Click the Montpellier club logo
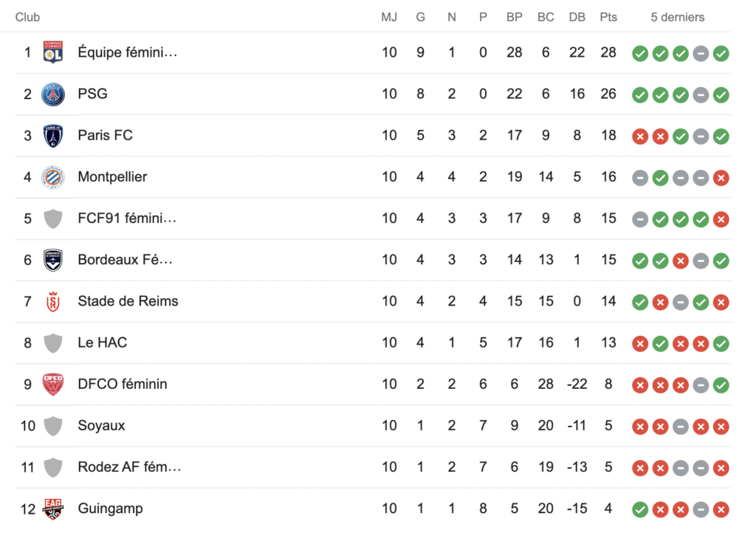 tap(53, 177)
